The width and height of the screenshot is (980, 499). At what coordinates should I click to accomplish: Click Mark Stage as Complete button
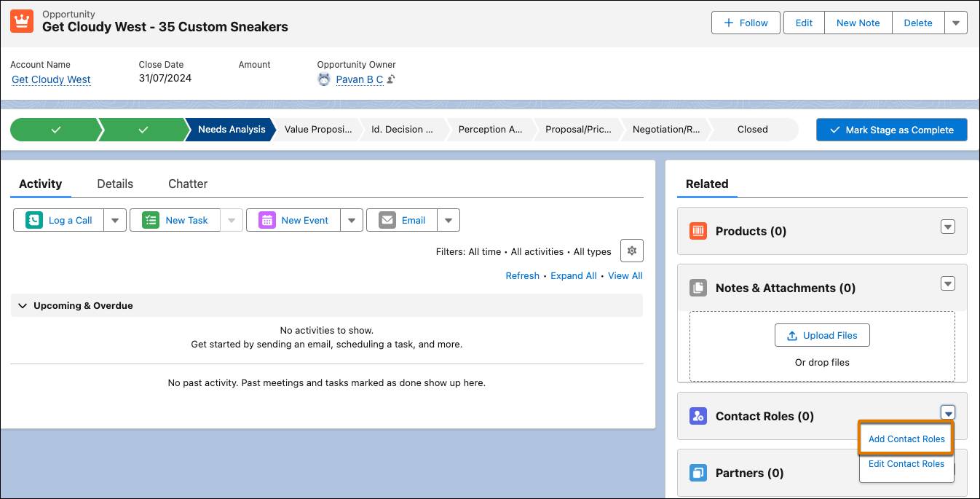click(892, 130)
